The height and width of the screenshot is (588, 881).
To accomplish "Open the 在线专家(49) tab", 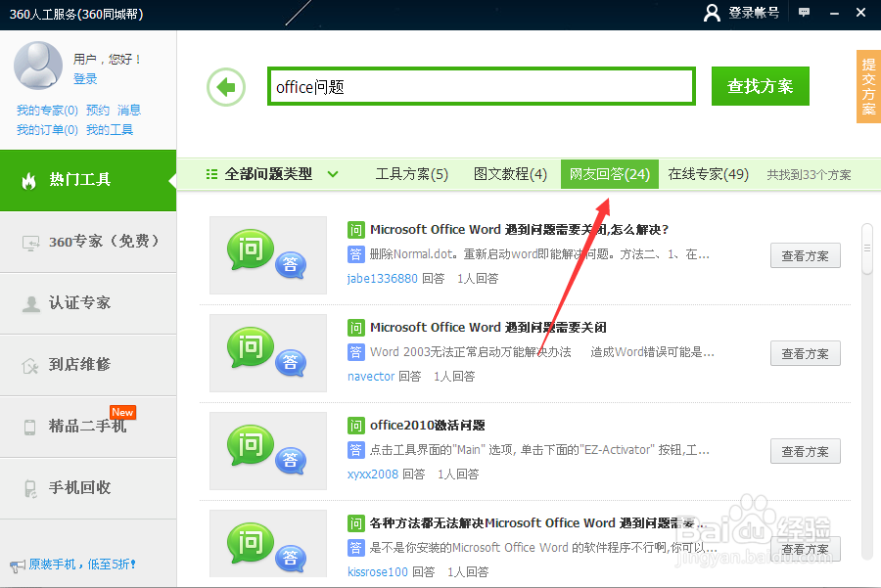I will pos(708,174).
